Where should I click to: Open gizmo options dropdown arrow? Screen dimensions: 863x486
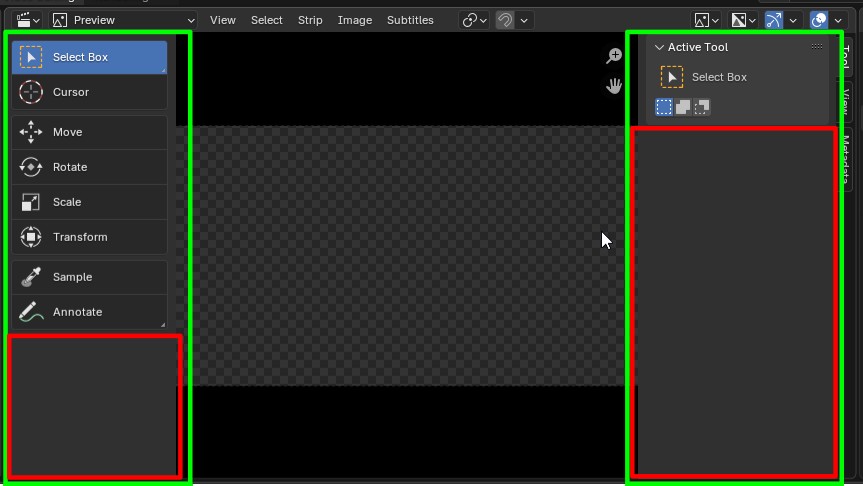pos(793,20)
